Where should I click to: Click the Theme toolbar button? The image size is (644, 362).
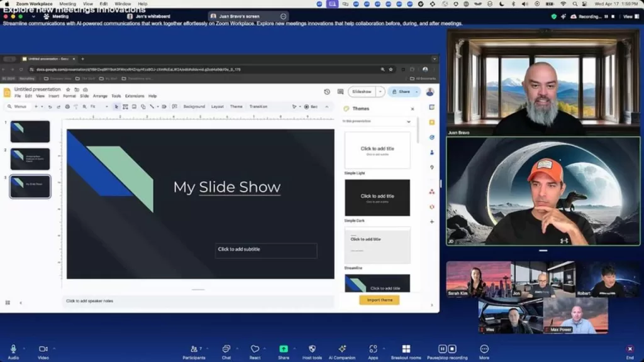tap(236, 107)
